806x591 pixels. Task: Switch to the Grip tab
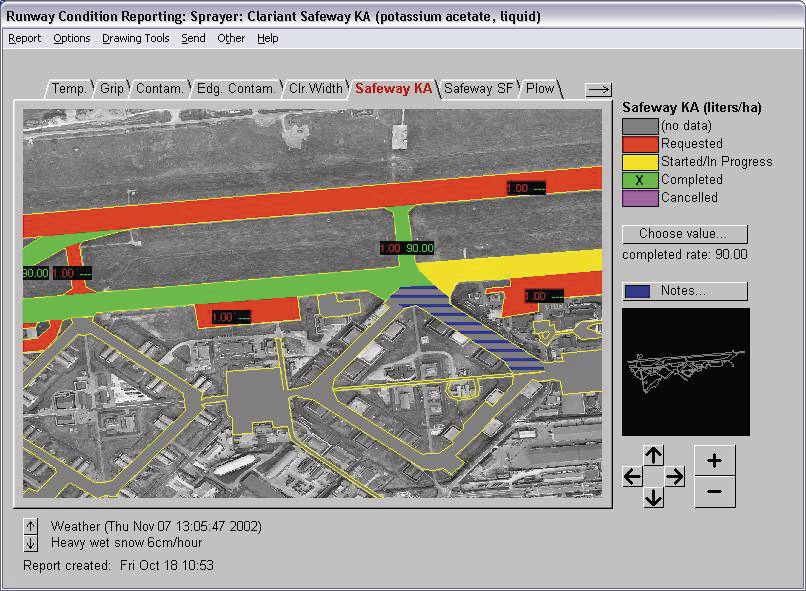(x=112, y=89)
